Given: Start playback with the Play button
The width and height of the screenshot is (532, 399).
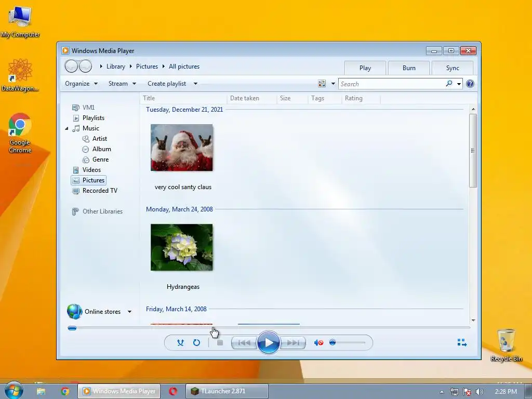Looking at the screenshot, I should click(269, 343).
